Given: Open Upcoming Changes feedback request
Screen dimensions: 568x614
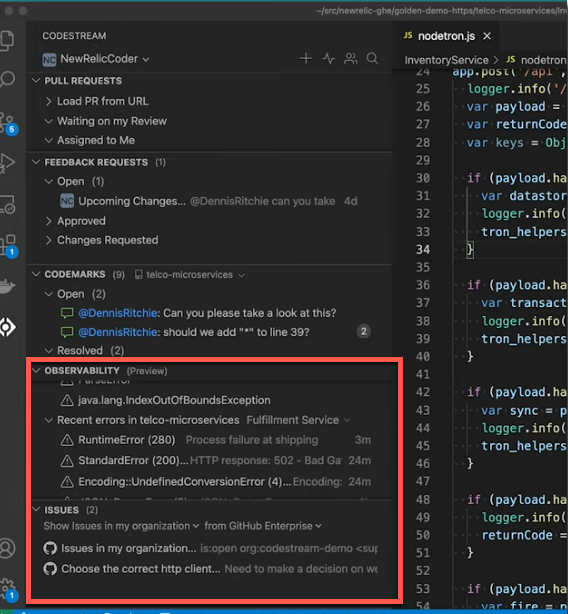Looking at the screenshot, I should [x=209, y=201].
